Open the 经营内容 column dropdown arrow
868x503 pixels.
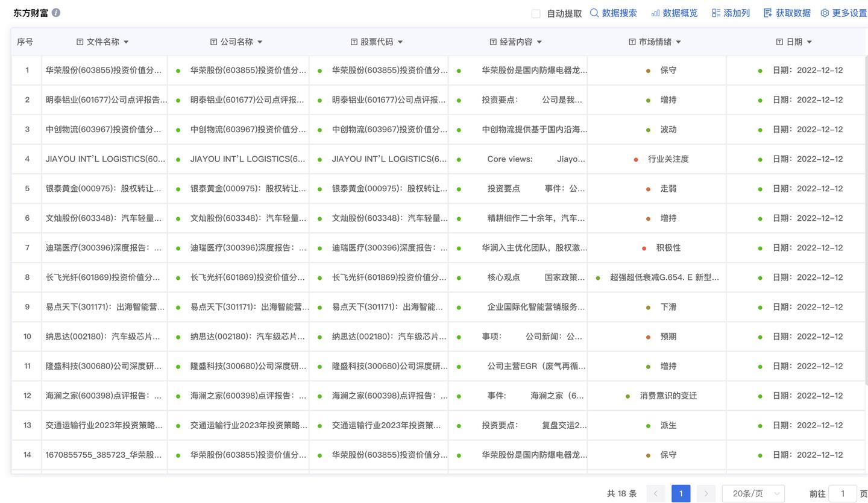[539, 42]
